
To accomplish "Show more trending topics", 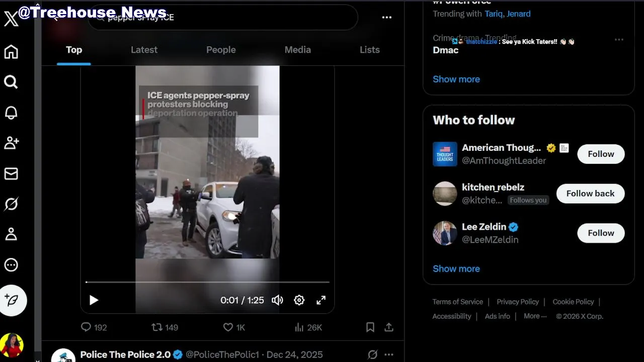I will [x=456, y=79].
